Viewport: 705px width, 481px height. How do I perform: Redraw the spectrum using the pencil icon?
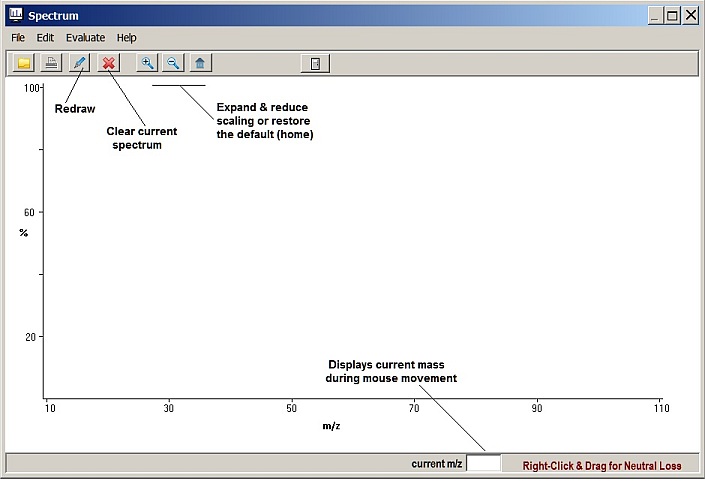[79, 63]
